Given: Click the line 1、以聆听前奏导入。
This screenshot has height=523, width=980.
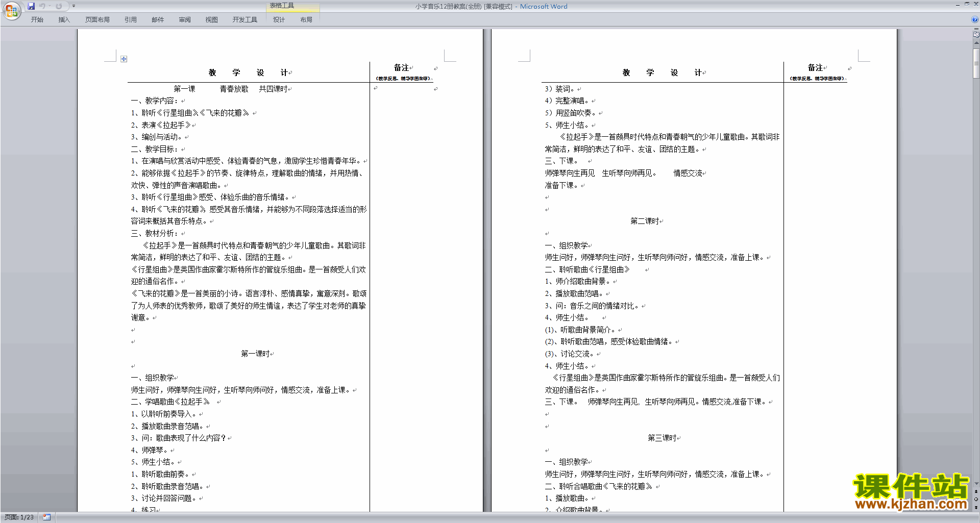Looking at the screenshot, I should click(164, 414).
